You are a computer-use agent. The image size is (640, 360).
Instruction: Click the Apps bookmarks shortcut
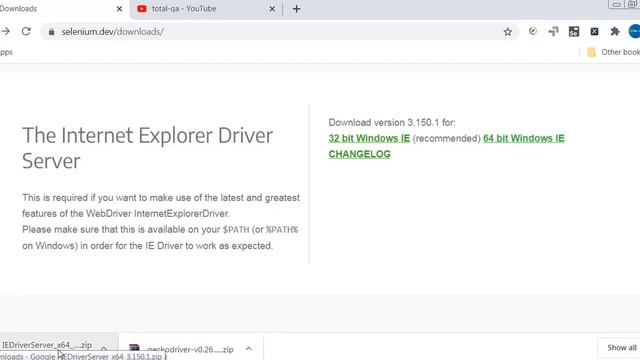(x=6, y=52)
